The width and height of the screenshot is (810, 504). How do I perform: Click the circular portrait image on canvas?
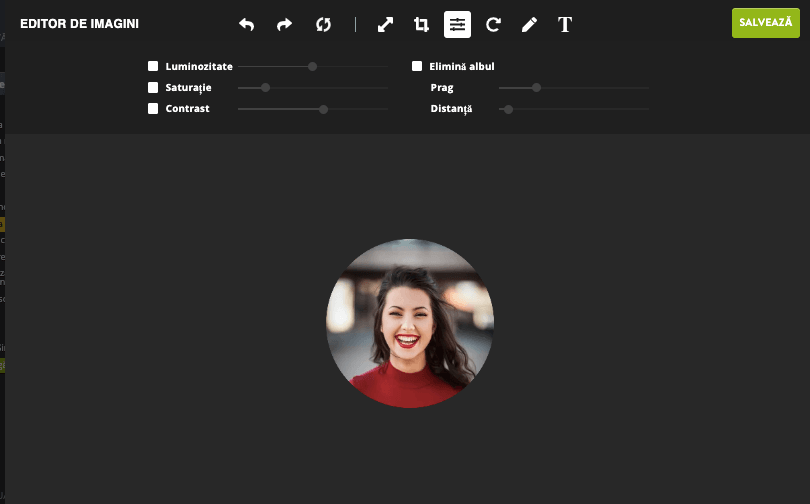410,323
